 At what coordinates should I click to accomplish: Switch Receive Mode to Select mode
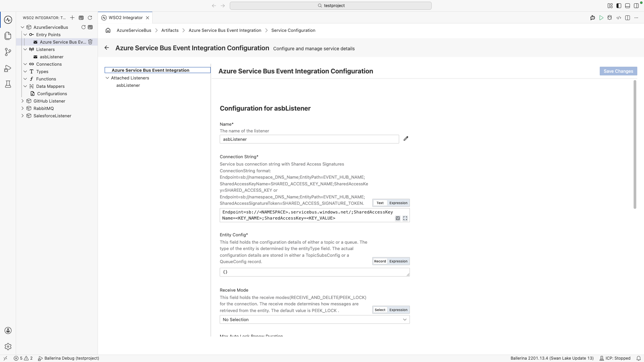pos(380,310)
